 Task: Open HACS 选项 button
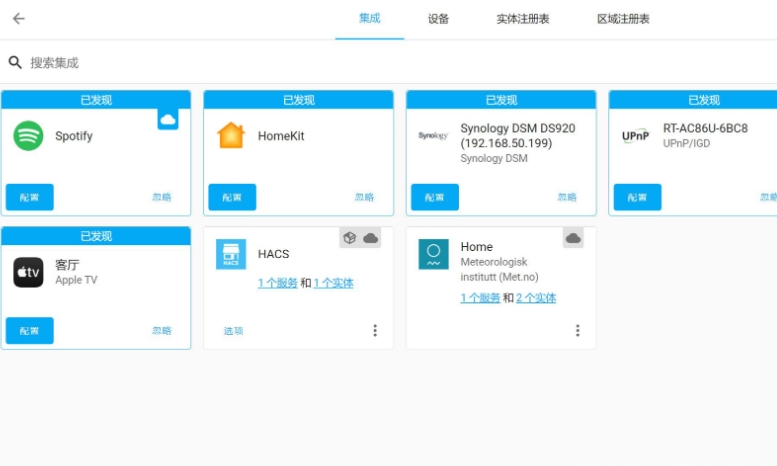click(233, 331)
